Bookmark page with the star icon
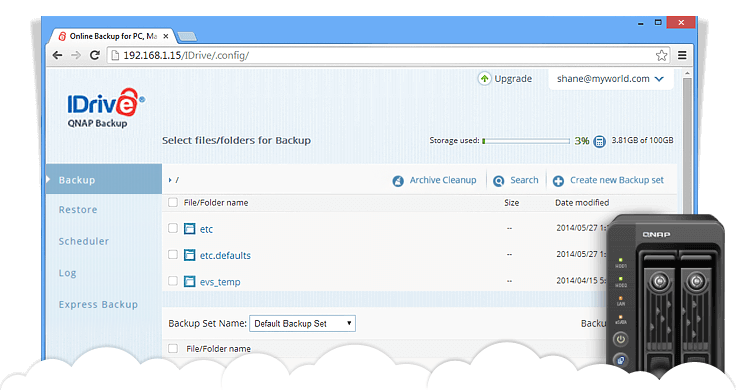 pyautogui.click(x=661, y=55)
